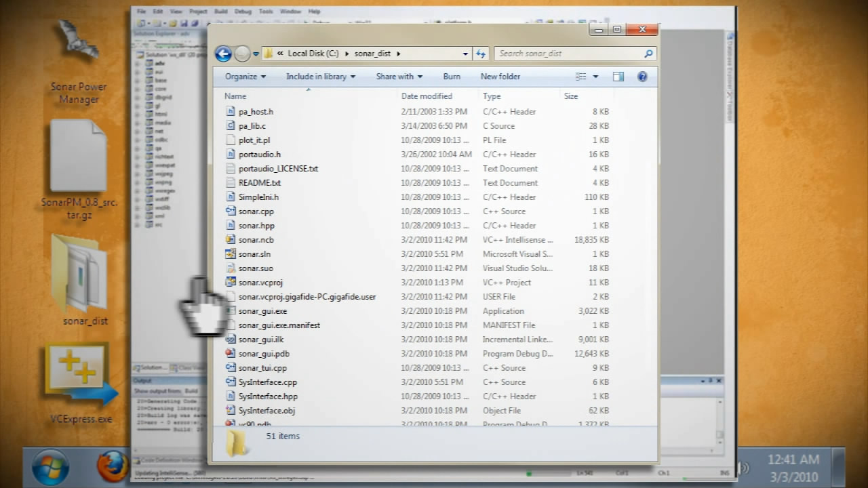Click the Windows Start orb
The width and height of the screenshot is (868, 488).
tap(50, 468)
